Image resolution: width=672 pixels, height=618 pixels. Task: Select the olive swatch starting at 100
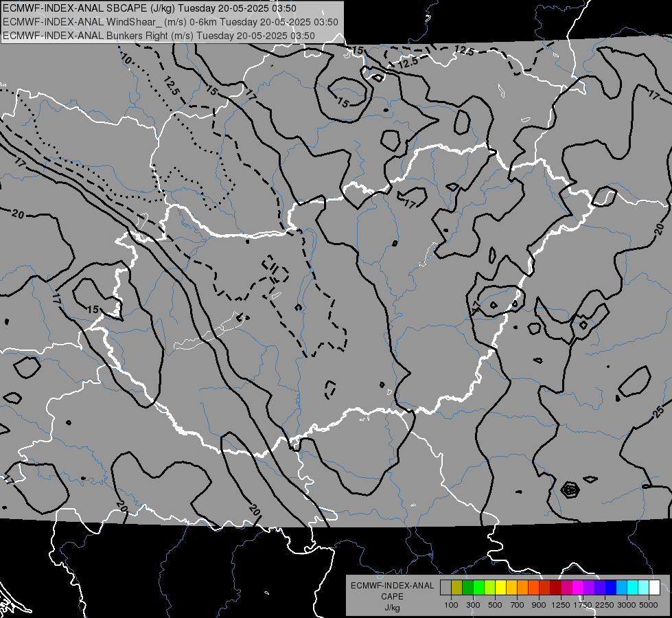(x=457, y=588)
